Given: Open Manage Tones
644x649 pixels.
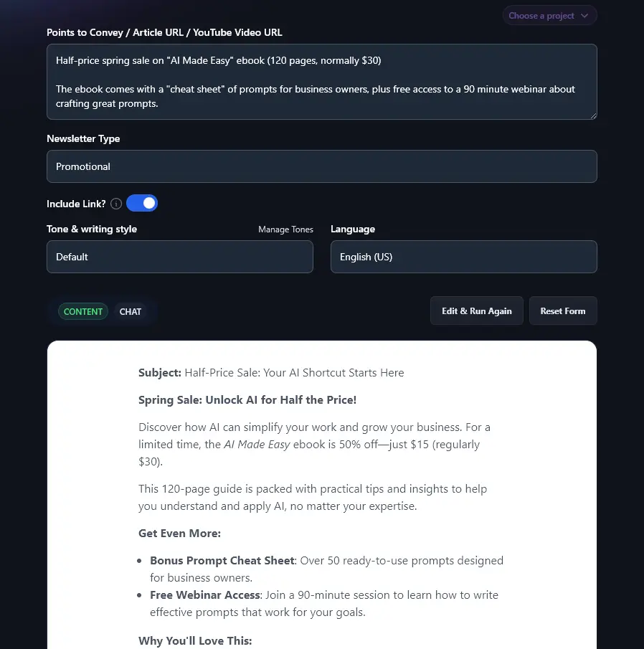Looking at the screenshot, I should [285, 229].
